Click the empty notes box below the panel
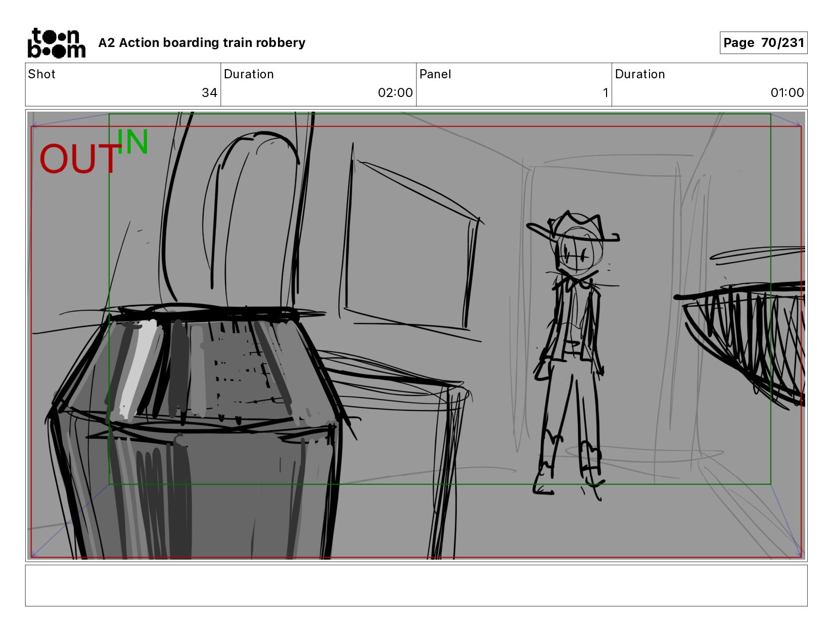Image resolution: width=834 pixels, height=644 pixels. (x=416, y=585)
